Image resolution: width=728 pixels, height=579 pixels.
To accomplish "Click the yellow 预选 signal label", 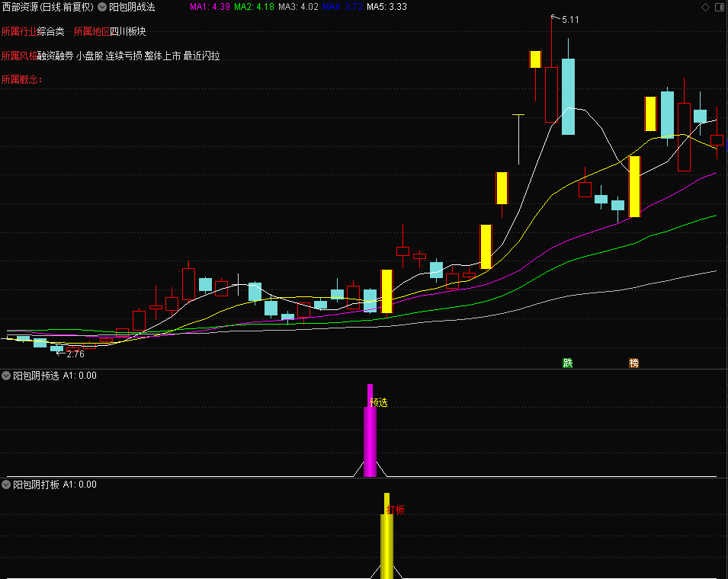I will point(379,402).
